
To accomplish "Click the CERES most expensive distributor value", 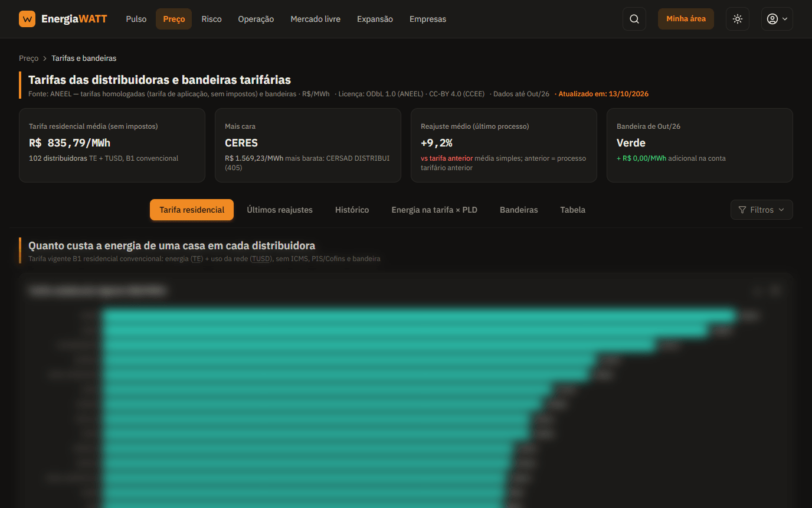I will (241, 143).
